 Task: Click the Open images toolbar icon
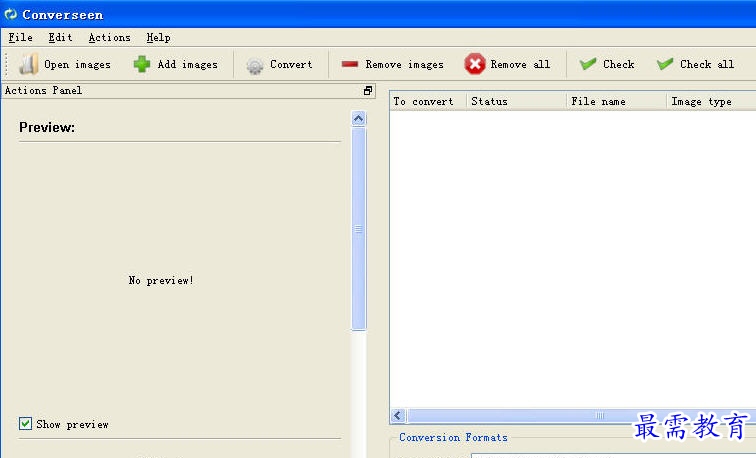tap(28, 64)
